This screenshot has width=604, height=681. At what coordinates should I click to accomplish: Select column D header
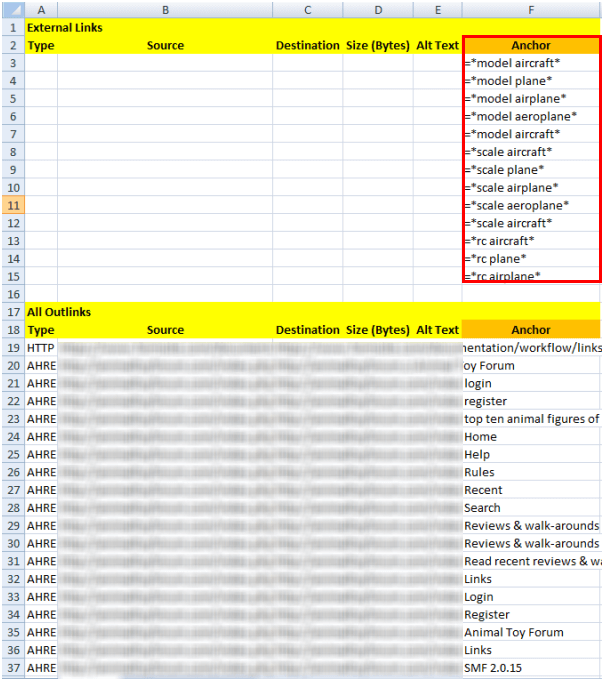coord(378,10)
